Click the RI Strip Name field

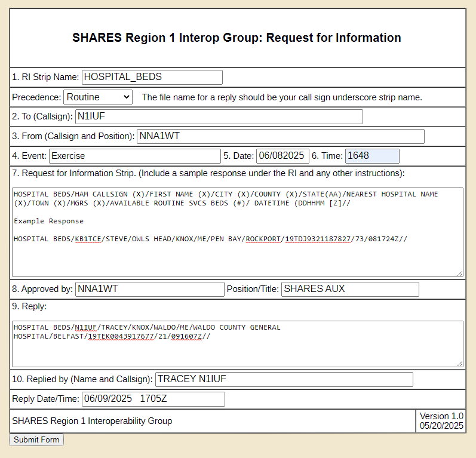click(x=152, y=77)
